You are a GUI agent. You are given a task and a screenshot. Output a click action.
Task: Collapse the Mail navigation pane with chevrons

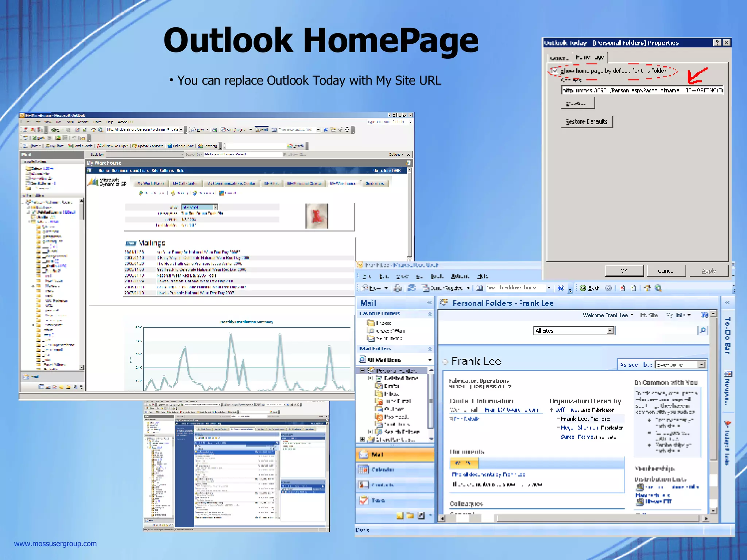429,303
